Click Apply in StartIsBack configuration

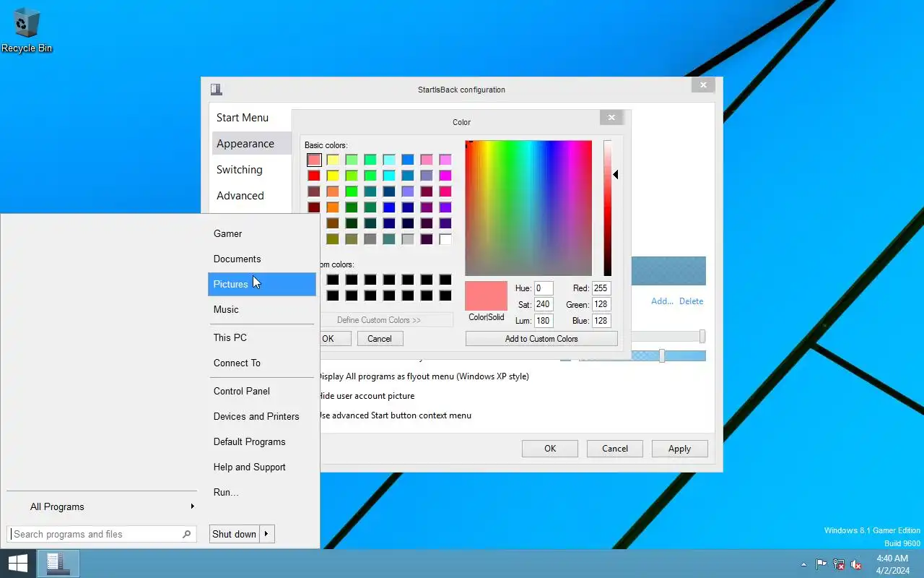click(x=679, y=449)
